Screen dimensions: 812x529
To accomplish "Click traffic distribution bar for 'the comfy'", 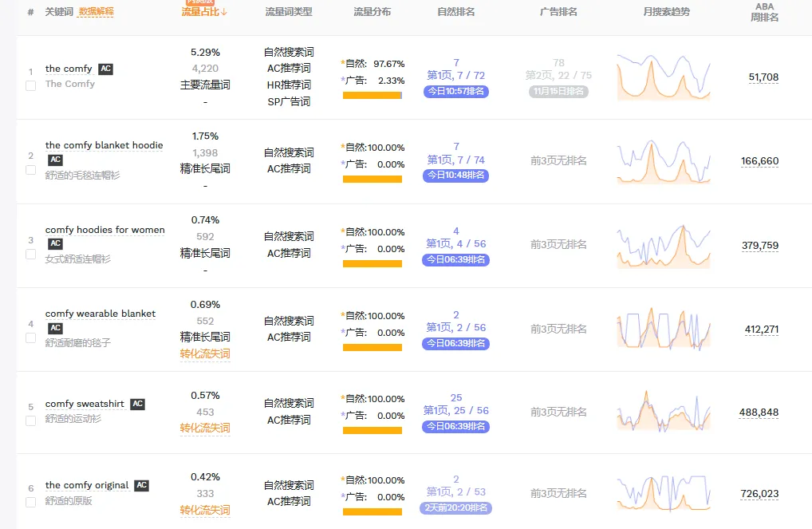I will tap(372, 95).
